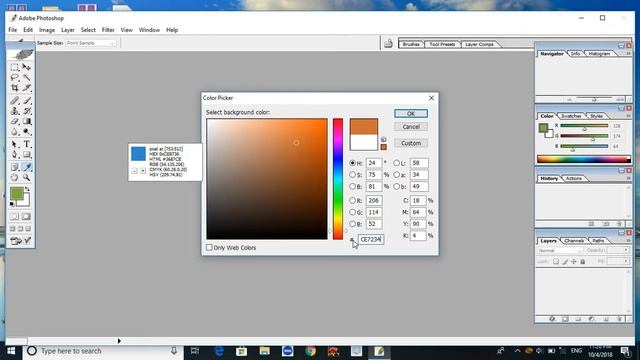
Task: Select the Eraser tool
Action: click(x=15, y=121)
